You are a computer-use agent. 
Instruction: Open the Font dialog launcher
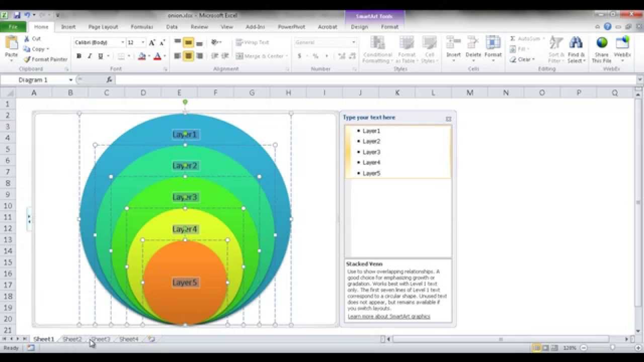pos(166,69)
